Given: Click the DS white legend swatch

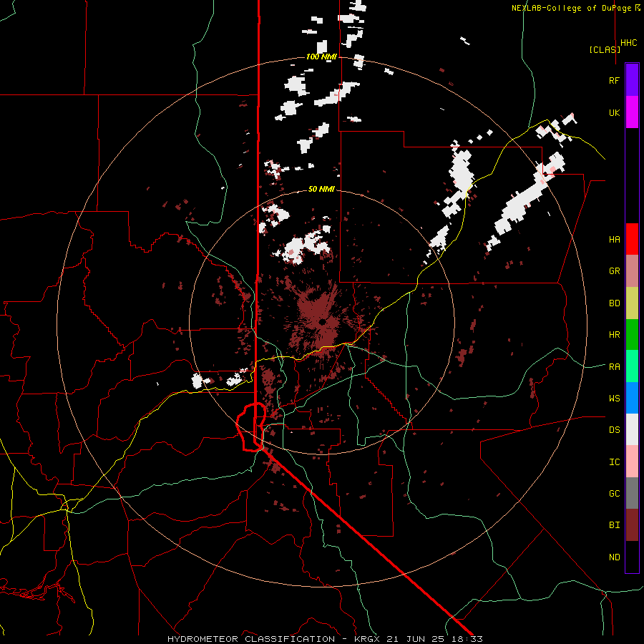Looking at the screenshot, I should click(632, 429).
